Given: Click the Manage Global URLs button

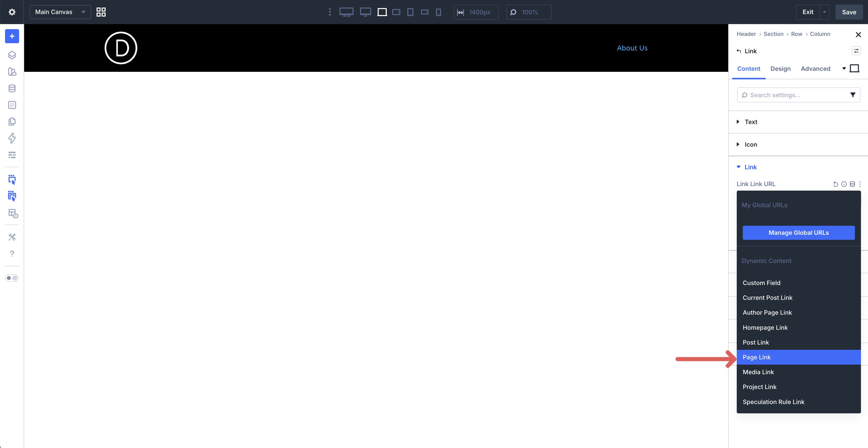Looking at the screenshot, I should (x=798, y=233).
